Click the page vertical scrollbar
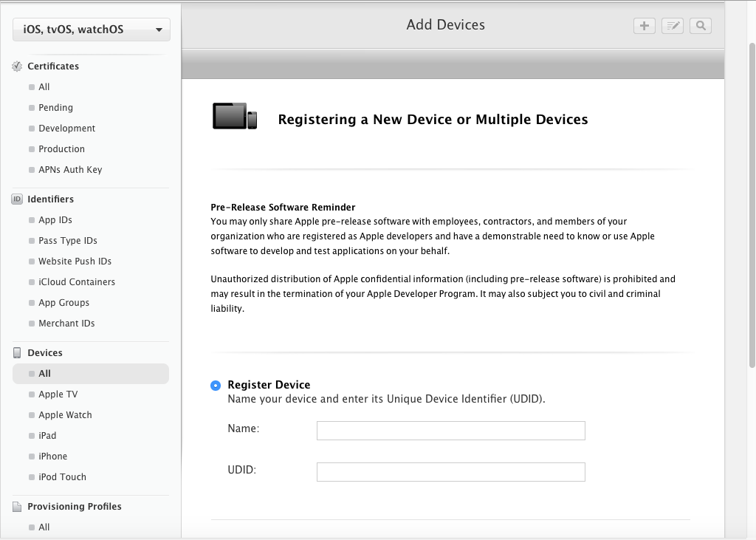The image size is (756, 540). click(x=752, y=205)
